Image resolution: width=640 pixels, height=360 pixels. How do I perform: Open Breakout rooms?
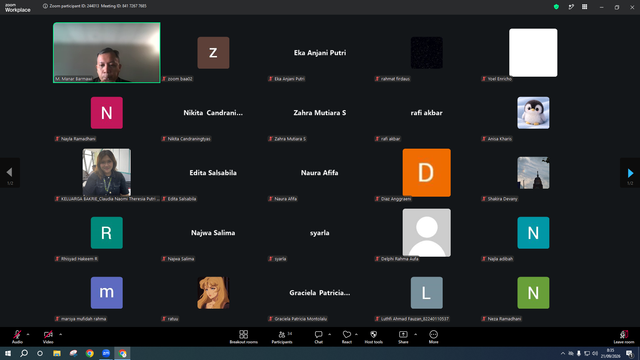tap(243, 337)
